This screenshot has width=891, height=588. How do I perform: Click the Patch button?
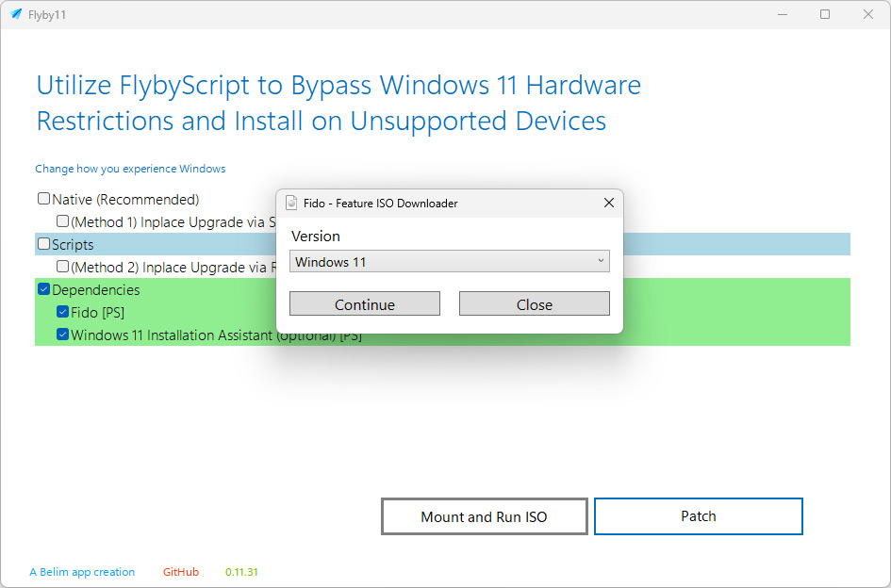click(x=699, y=516)
